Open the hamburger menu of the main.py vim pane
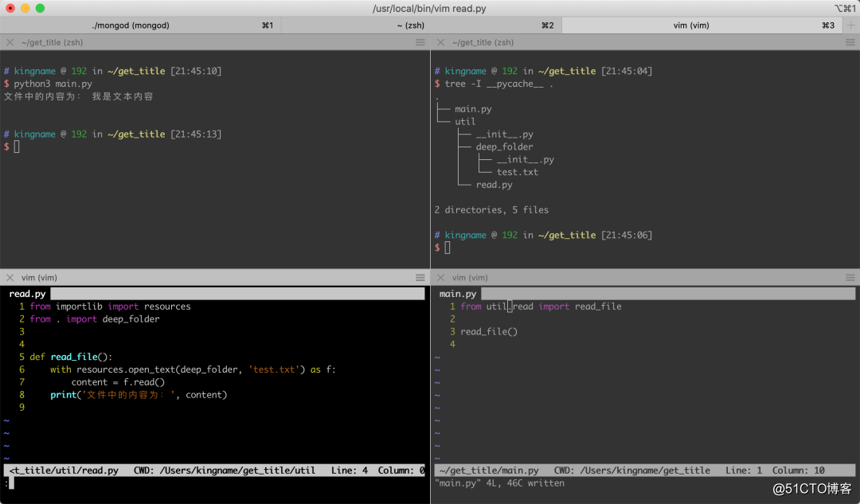The image size is (860, 504). click(850, 278)
